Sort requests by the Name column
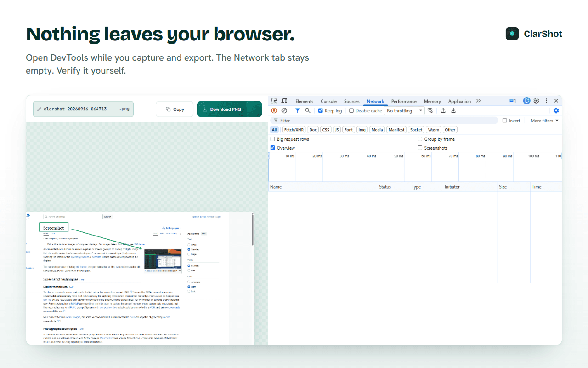The width and height of the screenshot is (588, 368). [323, 187]
